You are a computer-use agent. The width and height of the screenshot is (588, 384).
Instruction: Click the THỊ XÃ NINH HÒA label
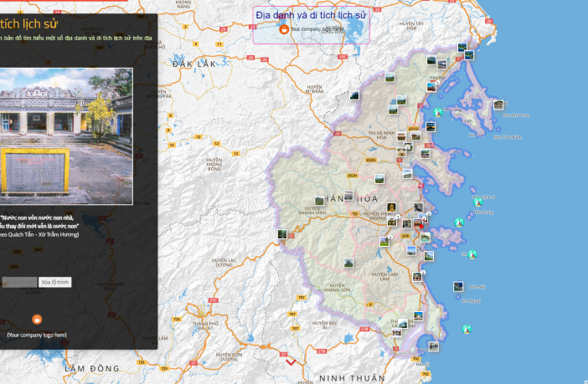(381, 136)
